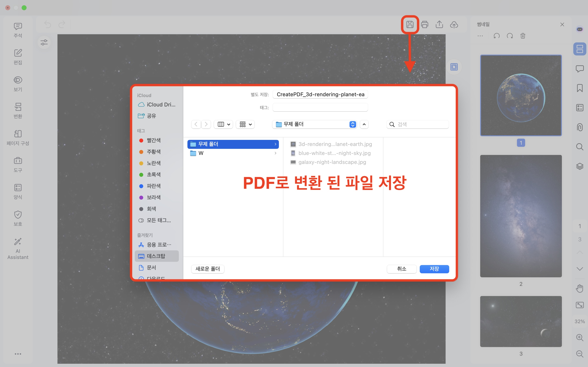Click the Print icon in the toolbar
The image size is (588, 367).
pos(425,24)
